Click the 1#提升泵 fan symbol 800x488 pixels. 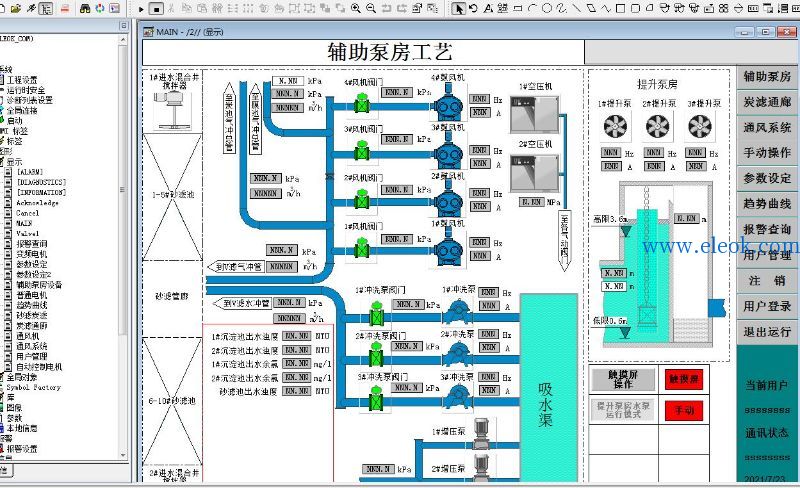click(x=615, y=126)
